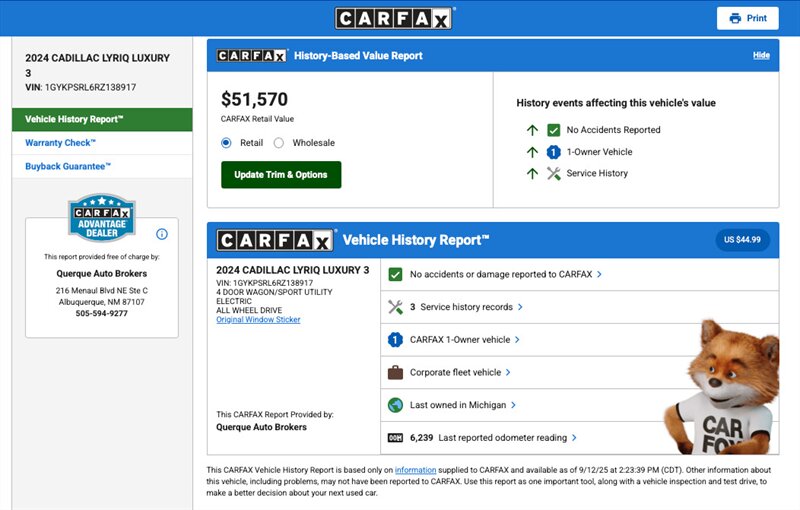Click the wrench icon beside Service History
The width and height of the screenshot is (800, 510).
tap(554, 173)
